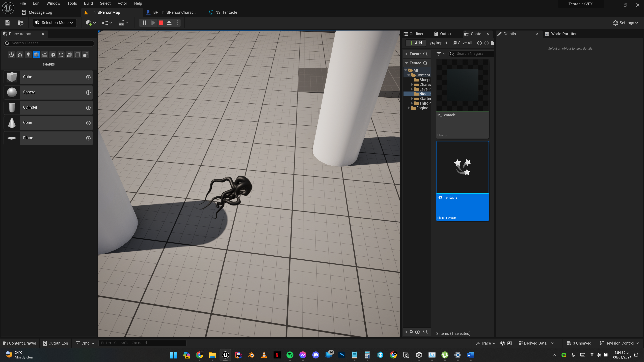Switch to the NS_Tentacle tab
The image size is (644, 362).
(x=226, y=12)
